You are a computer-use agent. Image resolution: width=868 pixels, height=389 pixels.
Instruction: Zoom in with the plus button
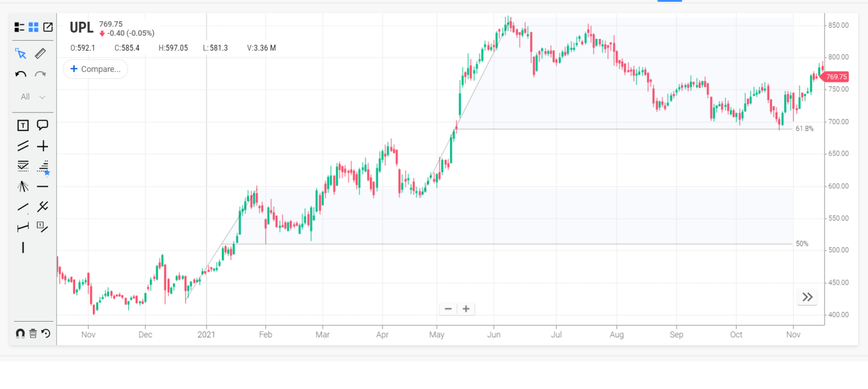(466, 309)
